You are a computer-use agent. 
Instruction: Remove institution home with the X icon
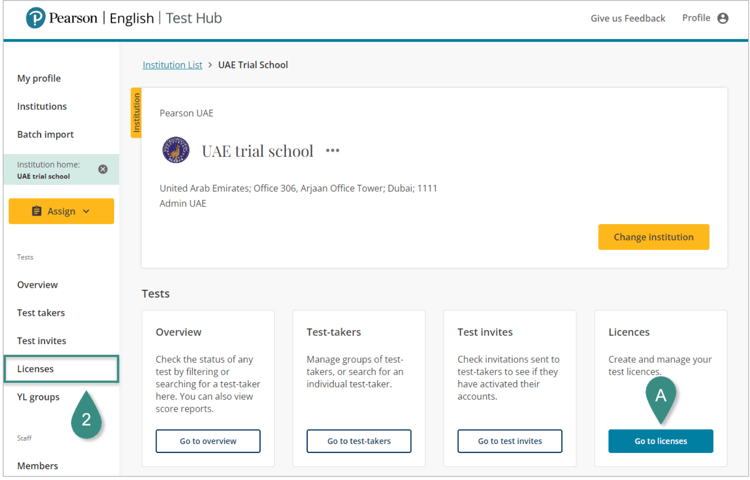coord(103,169)
